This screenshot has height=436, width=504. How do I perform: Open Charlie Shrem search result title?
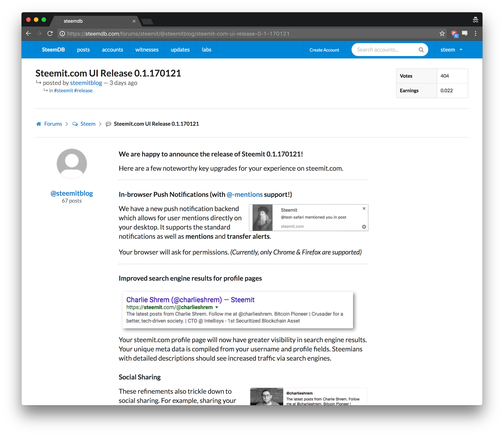click(x=190, y=300)
